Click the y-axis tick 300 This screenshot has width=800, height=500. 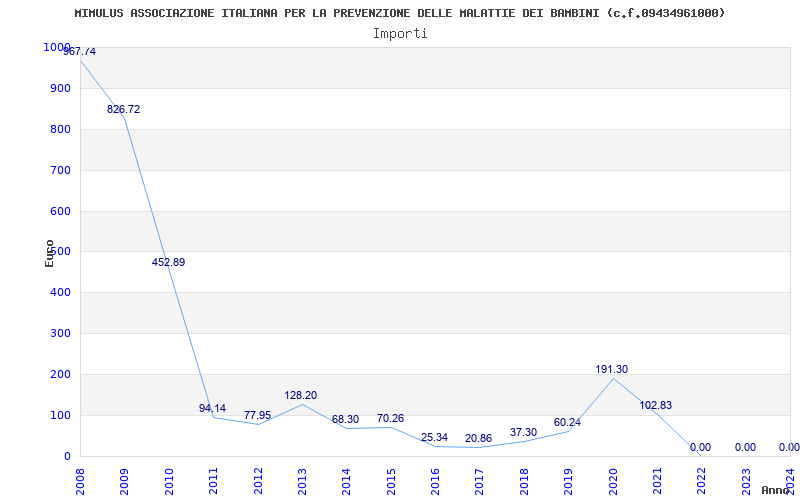[60, 333]
